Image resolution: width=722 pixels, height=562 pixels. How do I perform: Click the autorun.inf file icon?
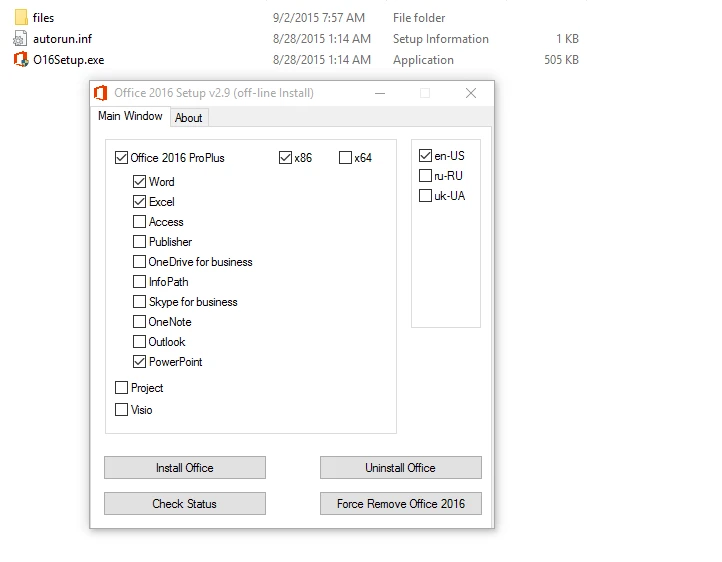(x=20, y=39)
